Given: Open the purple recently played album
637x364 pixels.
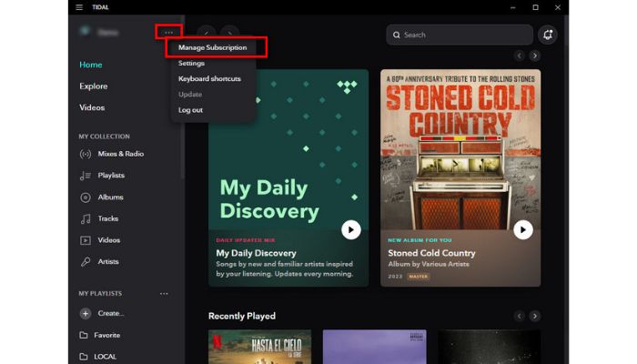Looking at the screenshot, I should pyautogui.click(x=375, y=347).
